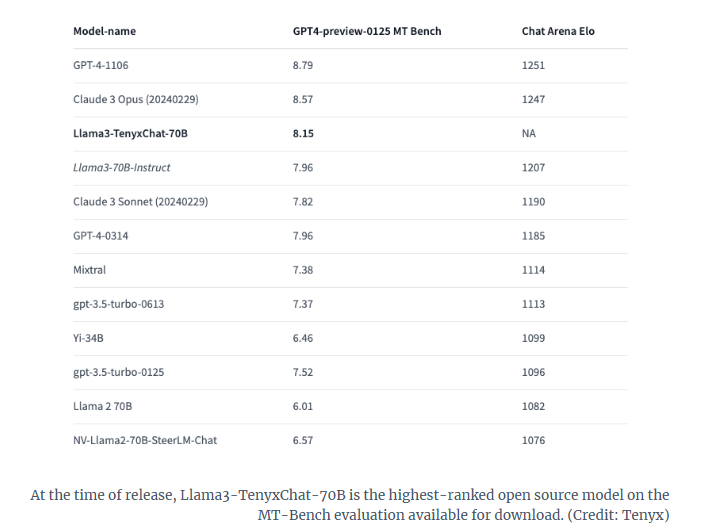Select the Claude 3 Opus (20240229) row
This screenshot has height=529, width=720.
350,100
